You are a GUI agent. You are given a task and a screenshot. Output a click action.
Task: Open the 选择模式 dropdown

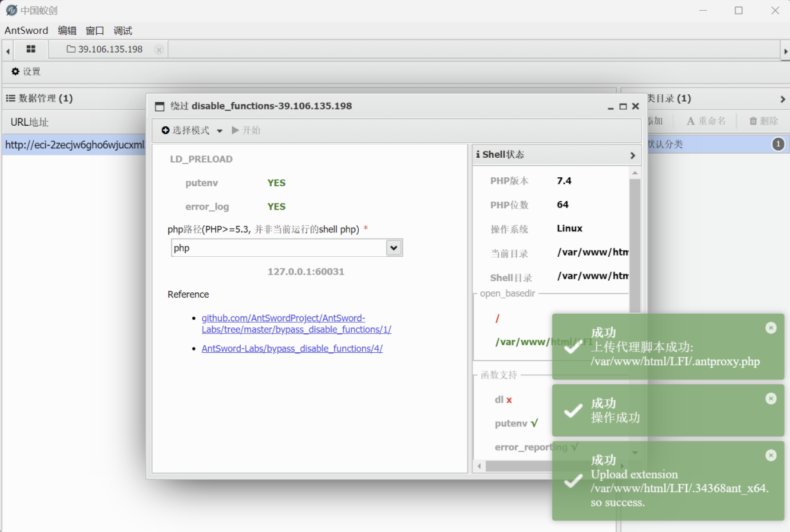pyautogui.click(x=190, y=130)
